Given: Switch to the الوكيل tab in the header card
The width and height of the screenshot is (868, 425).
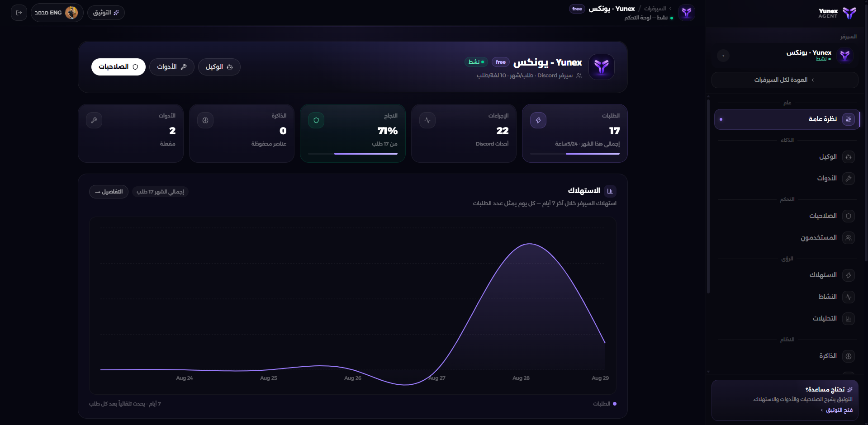Looking at the screenshot, I should point(219,67).
